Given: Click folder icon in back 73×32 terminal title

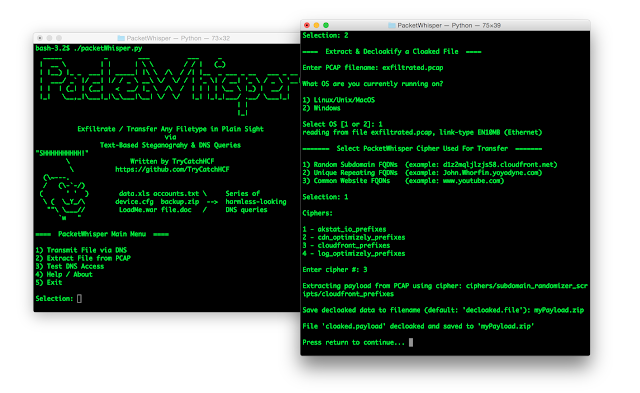Looking at the screenshot, I should 121,38.
